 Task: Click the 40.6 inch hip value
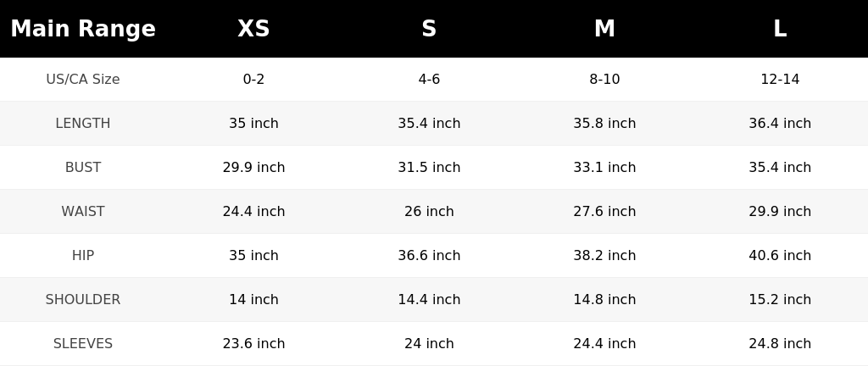(780, 255)
